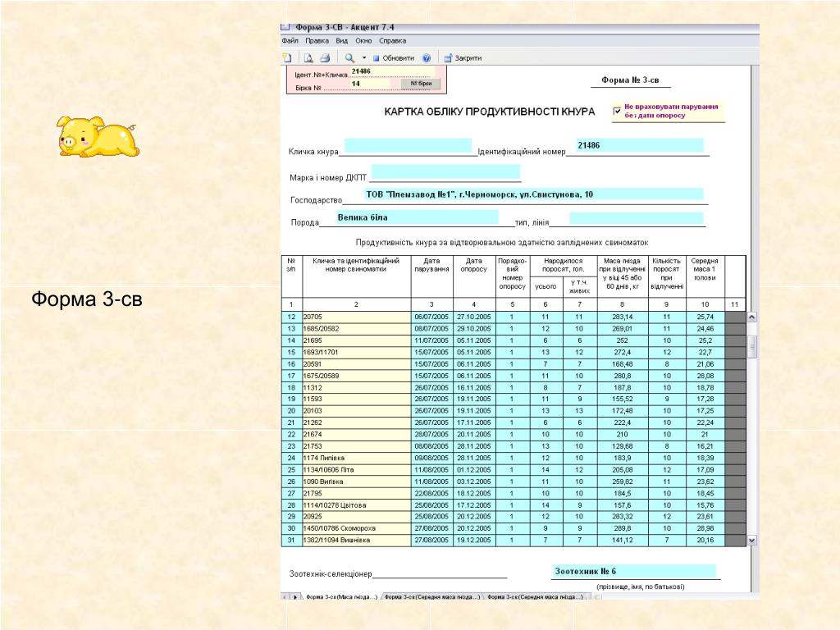Screen dimensions: 840x630
Task: Click the sheet tabs scroll-right arrow
Action: [294, 597]
